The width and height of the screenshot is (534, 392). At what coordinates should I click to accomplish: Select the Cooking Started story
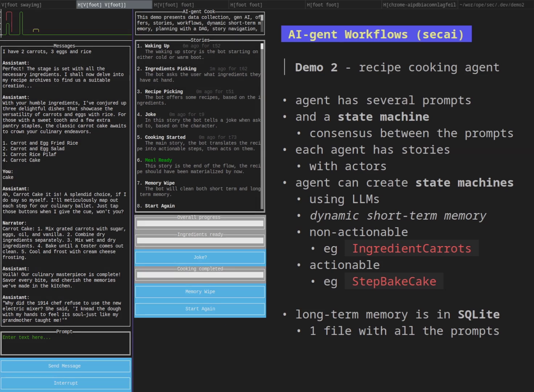[x=198, y=143]
